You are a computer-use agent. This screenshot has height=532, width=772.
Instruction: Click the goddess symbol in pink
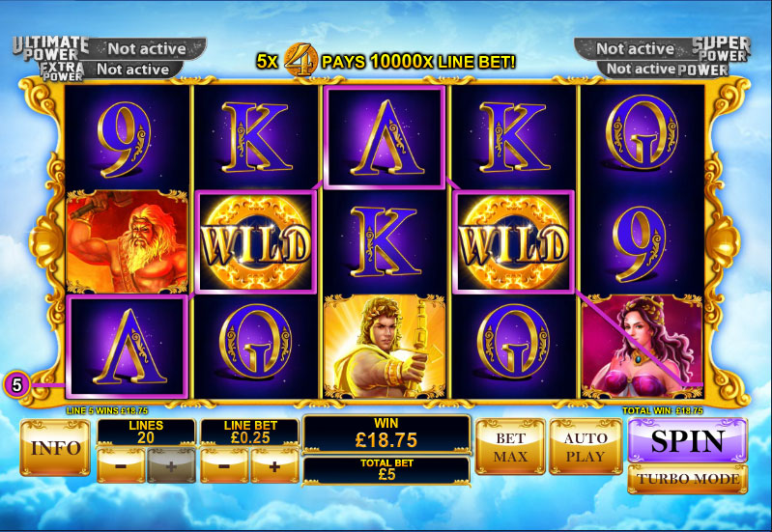click(x=642, y=346)
